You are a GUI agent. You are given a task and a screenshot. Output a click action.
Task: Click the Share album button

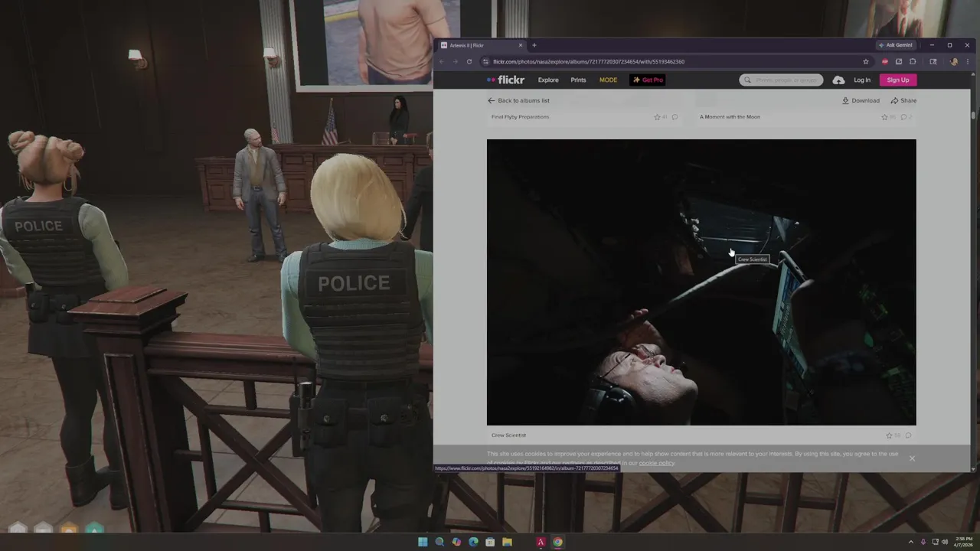903,100
